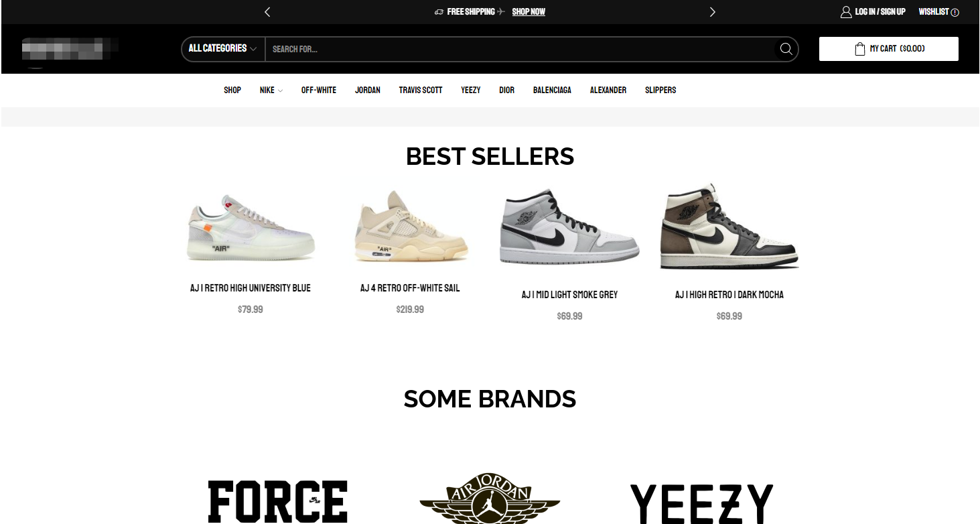Open the Air Jordan wings logo
The height and width of the screenshot is (524, 980).
[490, 499]
